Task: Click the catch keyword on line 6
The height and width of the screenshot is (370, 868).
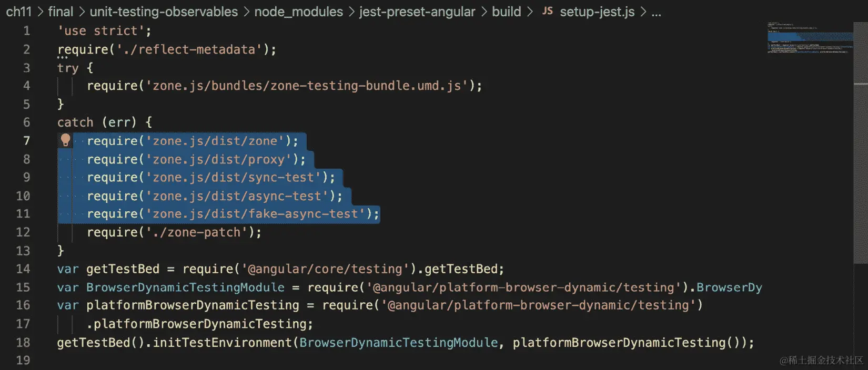Action: coord(75,122)
